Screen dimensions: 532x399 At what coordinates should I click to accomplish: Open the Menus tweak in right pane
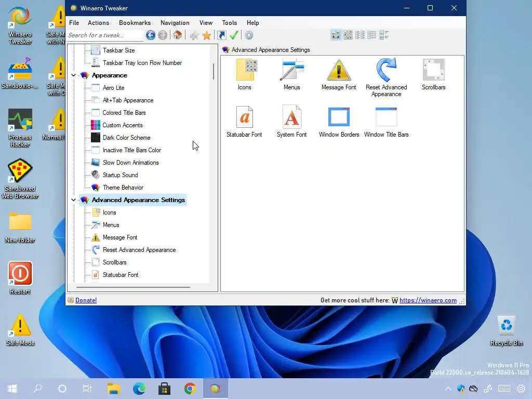click(292, 74)
